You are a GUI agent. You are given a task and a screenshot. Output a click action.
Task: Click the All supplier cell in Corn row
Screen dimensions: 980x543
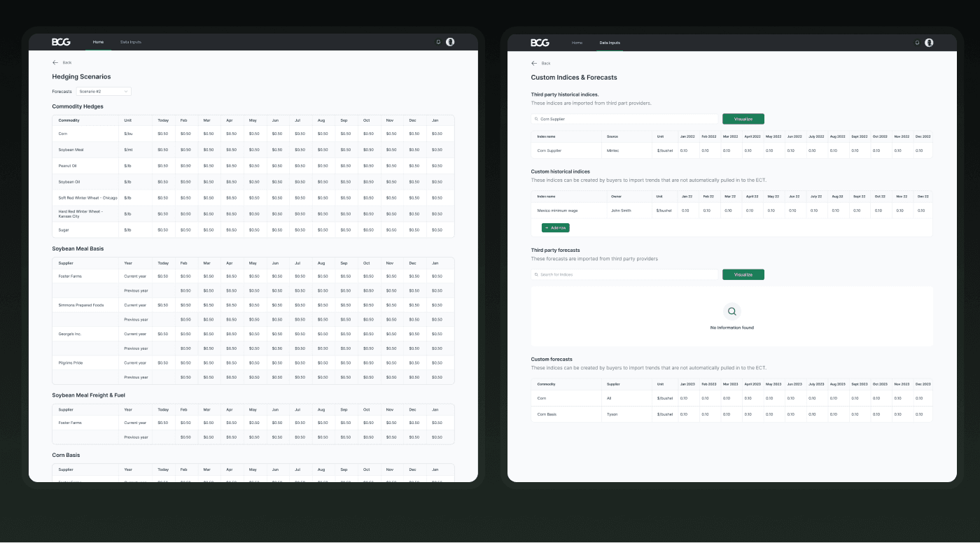pyautogui.click(x=609, y=398)
